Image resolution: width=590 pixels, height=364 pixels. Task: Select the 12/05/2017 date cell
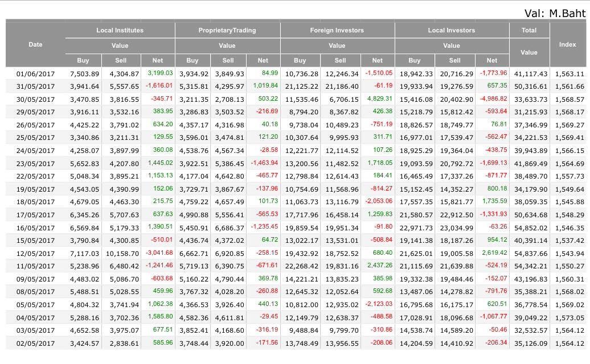point(35,254)
